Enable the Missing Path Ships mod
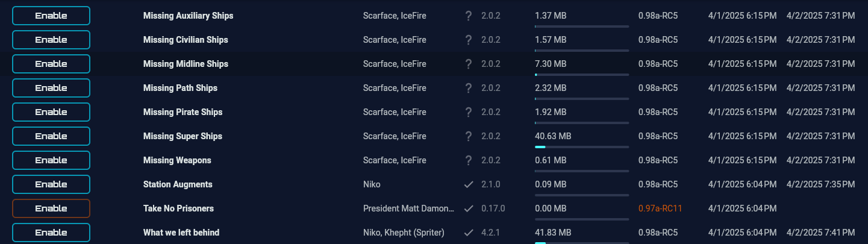Viewport: 868px width, 244px height. (51, 88)
